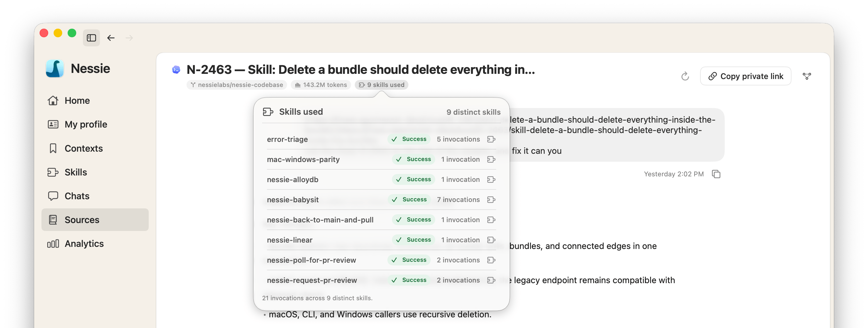868x328 pixels.
Task: Open the nessie-alloydb skill icon
Action: [x=491, y=179]
